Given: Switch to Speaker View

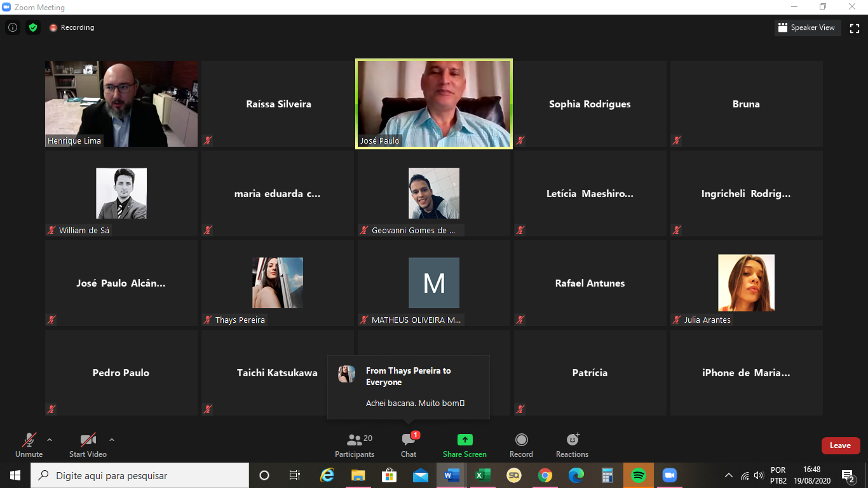Looking at the screenshot, I should pos(806,28).
